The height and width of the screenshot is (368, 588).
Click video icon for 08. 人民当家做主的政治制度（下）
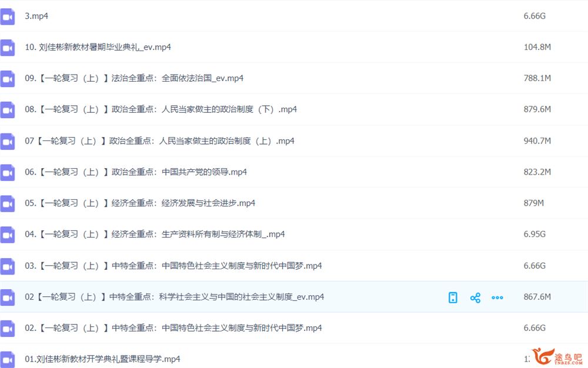pos(7,110)
